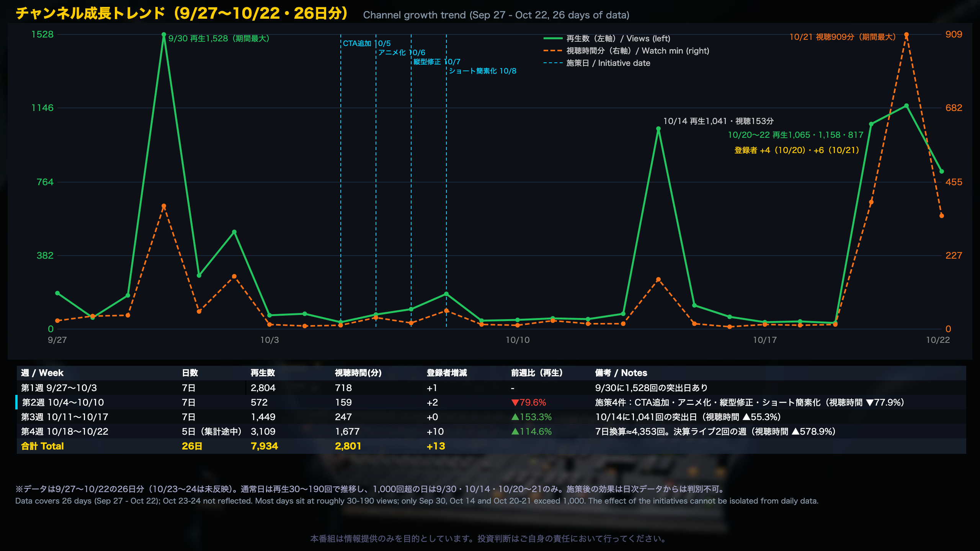Click the 9/30 再生1,528 peak annotation
Image resolution: width=980 pixels, height=551 pixels.
click(x=219, y=39)
